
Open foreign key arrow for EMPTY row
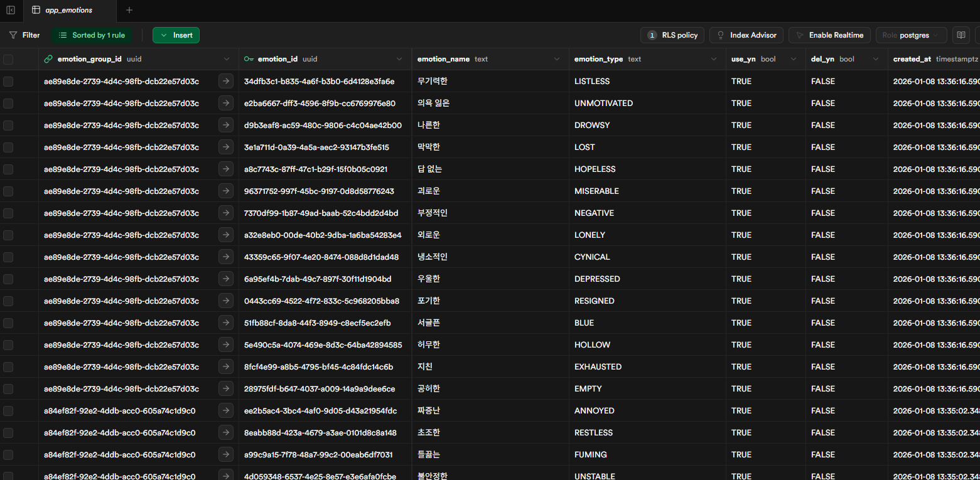click(226, 388)
